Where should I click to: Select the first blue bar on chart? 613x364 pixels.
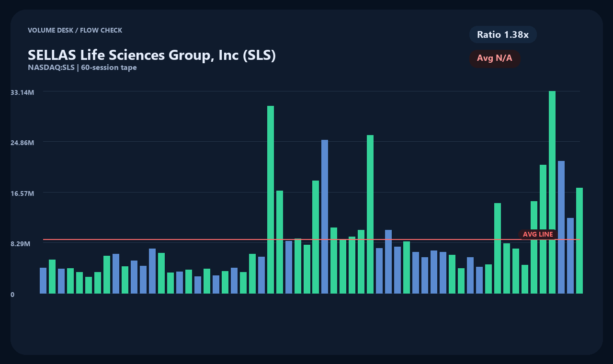click(x=43, y=281)
